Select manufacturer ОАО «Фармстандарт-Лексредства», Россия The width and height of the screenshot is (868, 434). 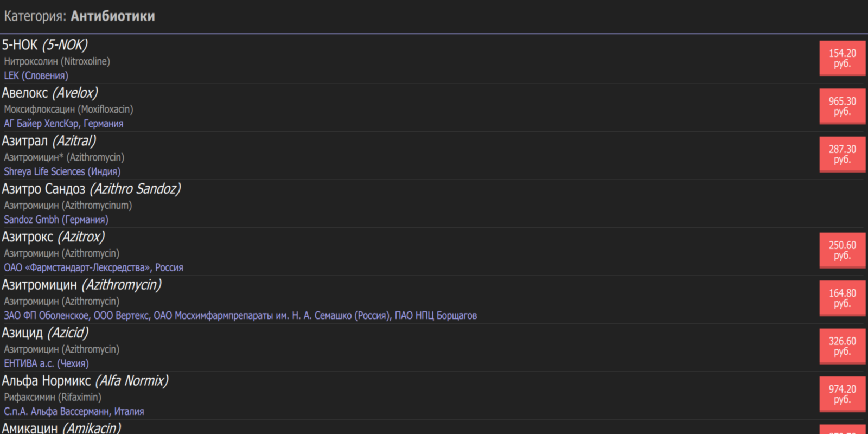pos(93,267)
